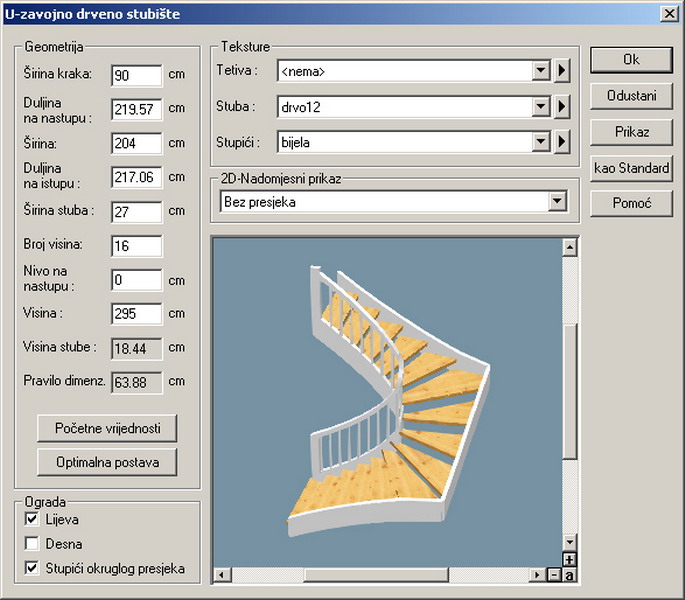
Task: Click the Širina stuba input field
Action: (x=137, y=212)
